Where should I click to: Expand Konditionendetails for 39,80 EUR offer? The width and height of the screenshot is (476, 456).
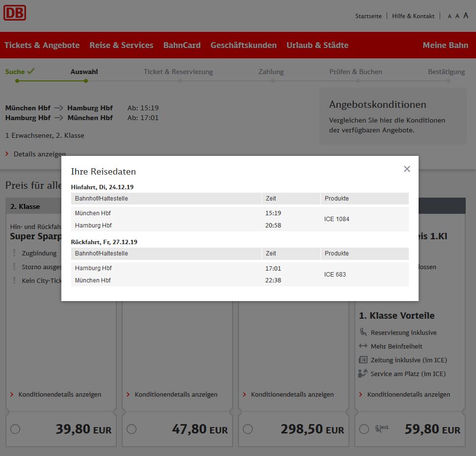[x=59, y=394]
